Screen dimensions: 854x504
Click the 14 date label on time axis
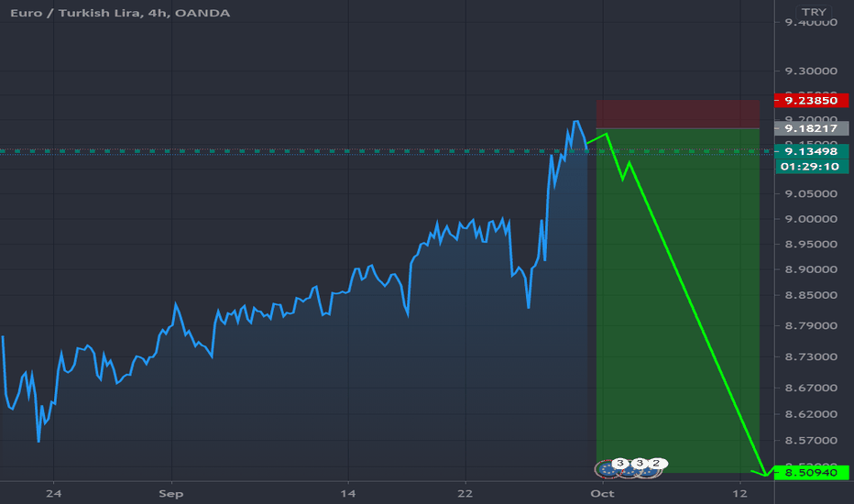point(348,494)
